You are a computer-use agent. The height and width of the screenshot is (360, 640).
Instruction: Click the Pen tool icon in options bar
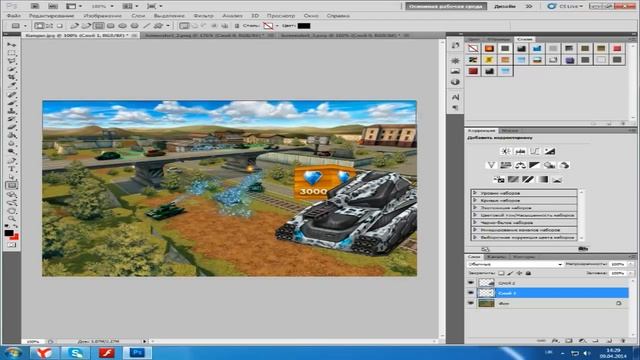point(74,26)
